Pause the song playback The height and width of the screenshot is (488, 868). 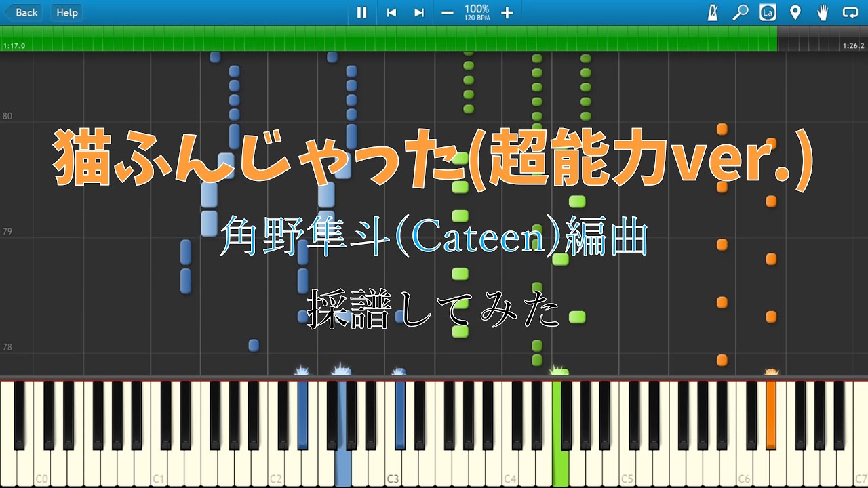[361, 12]
